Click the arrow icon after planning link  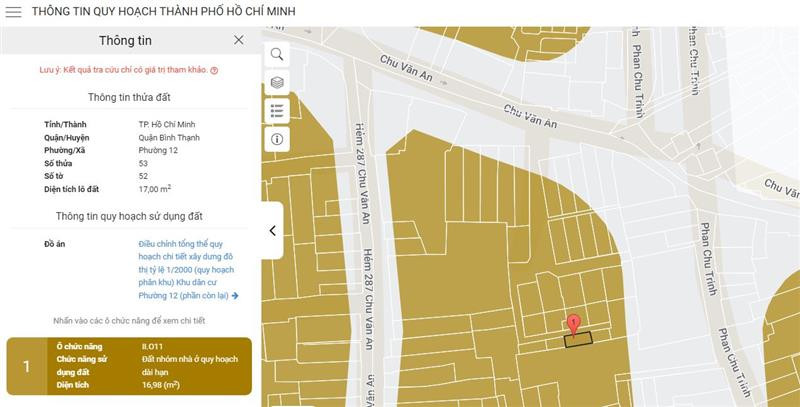(235, 296)
